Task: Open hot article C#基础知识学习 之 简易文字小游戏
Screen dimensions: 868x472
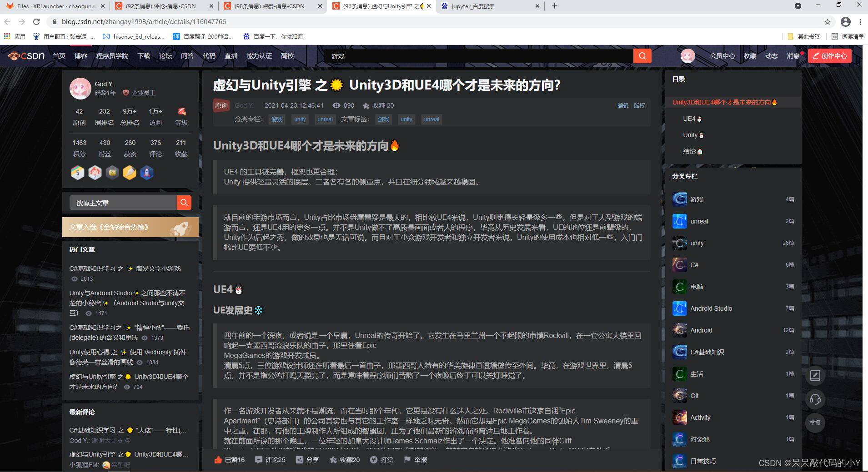Action: tap(125, 268)
